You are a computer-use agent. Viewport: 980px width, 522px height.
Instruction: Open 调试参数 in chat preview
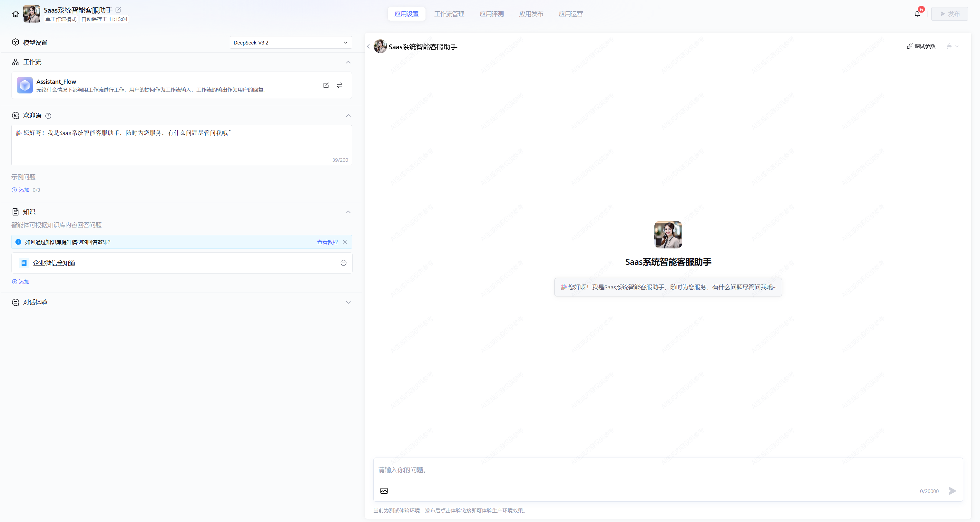[x=921, y=46]
